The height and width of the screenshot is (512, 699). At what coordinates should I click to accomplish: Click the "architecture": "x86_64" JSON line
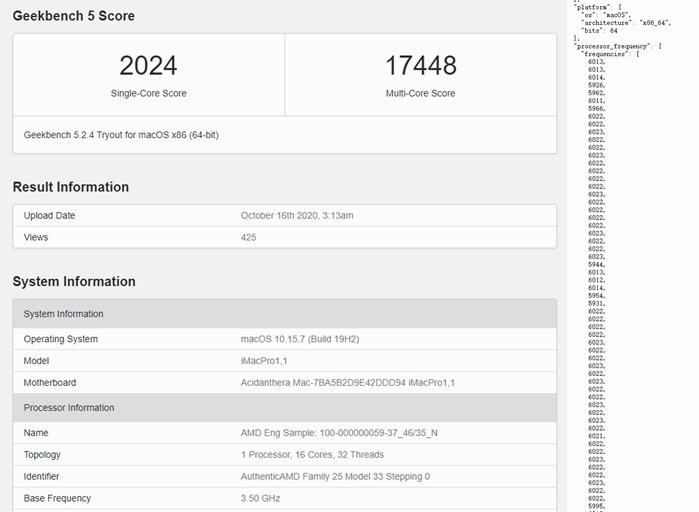coord(626,23)
